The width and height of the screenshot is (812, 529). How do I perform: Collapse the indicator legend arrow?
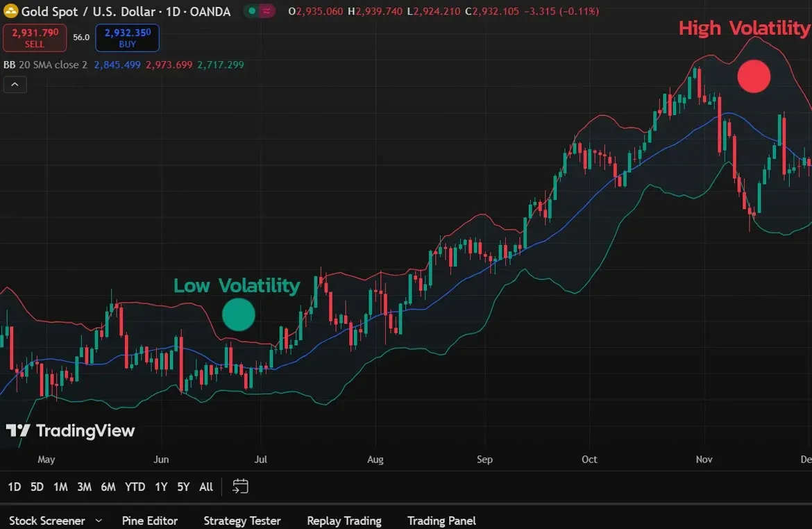[x=15, y=85]
